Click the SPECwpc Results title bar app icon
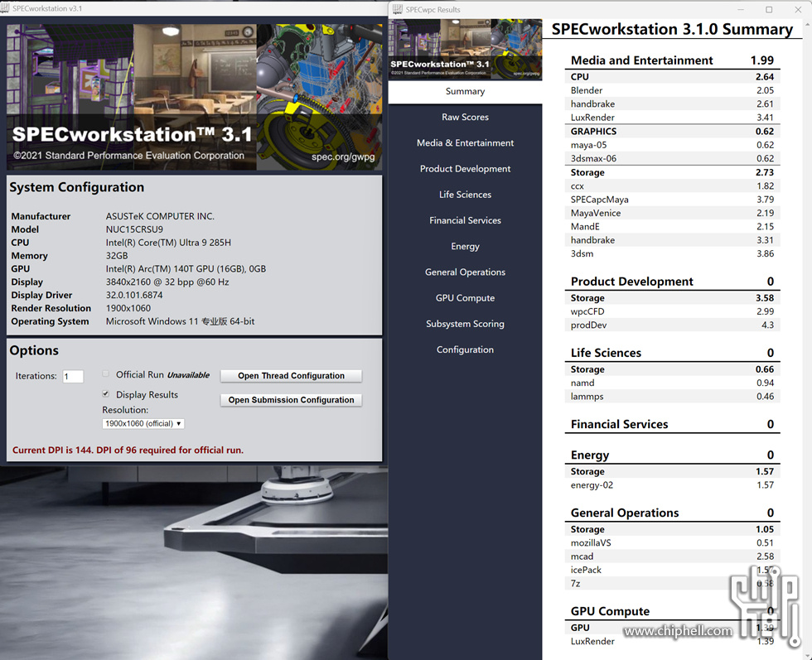The height and width of the screenshot is (660, 812). pyautogui.click(x=397, y=9)
